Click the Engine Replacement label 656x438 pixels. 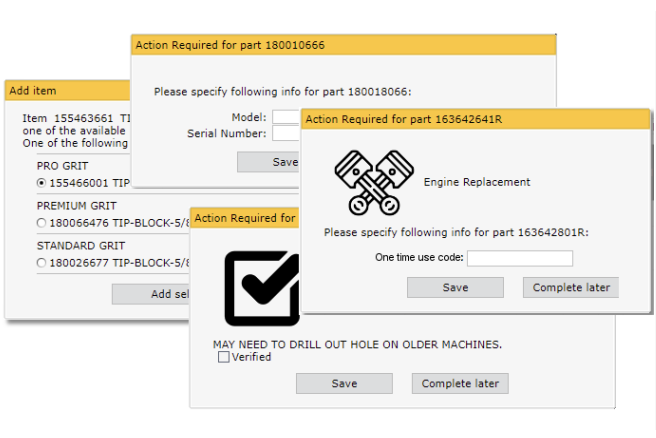pyautogui.click(x=477, y=182)
